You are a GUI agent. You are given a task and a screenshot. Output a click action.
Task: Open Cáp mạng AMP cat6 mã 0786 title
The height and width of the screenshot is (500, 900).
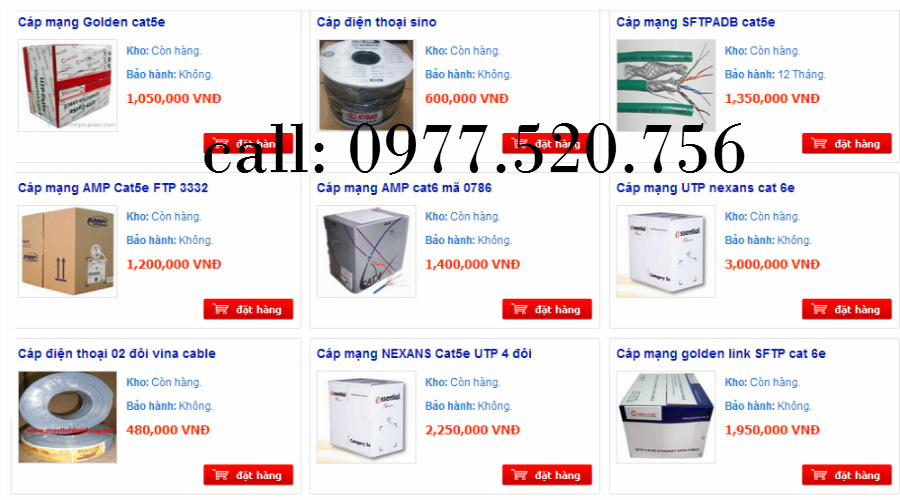(404, 188)
